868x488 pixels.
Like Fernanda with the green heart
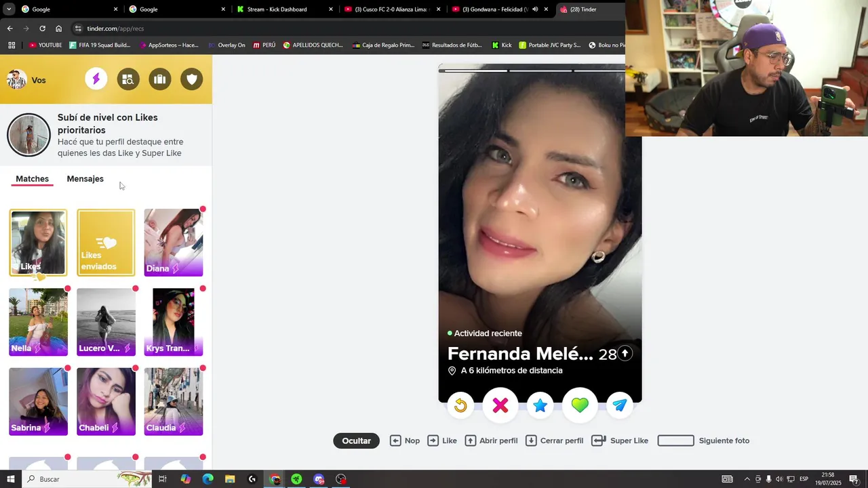tap(580, 405)
